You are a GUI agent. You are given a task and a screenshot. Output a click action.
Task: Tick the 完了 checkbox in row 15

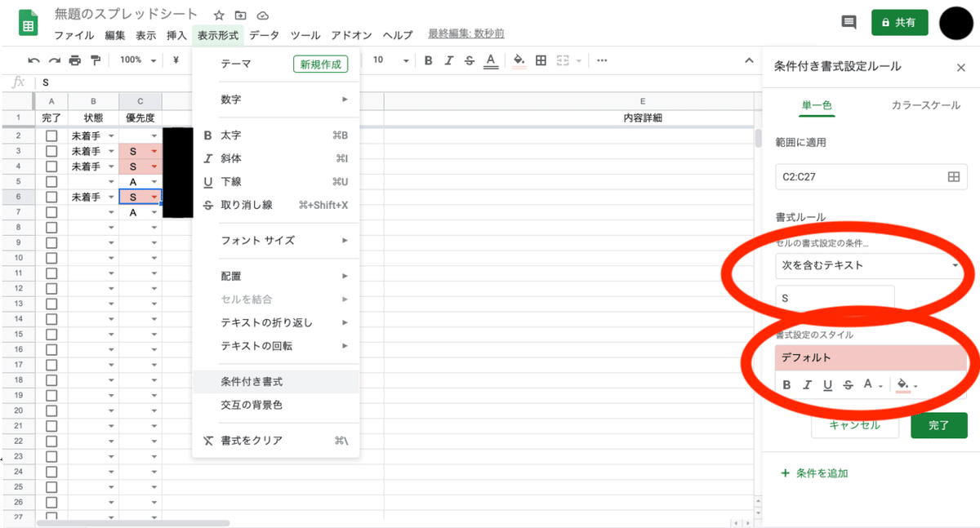pyautogui.click(x=51, y=335)
